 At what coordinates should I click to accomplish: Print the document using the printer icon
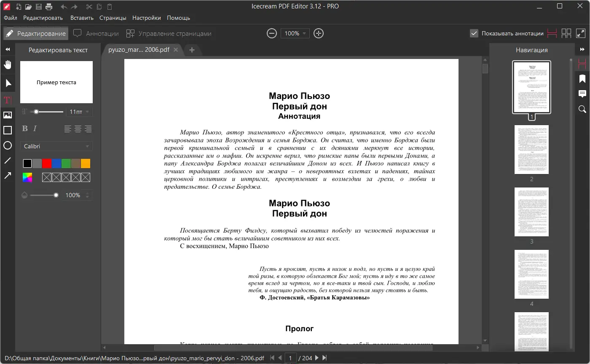tap(49, 7)
